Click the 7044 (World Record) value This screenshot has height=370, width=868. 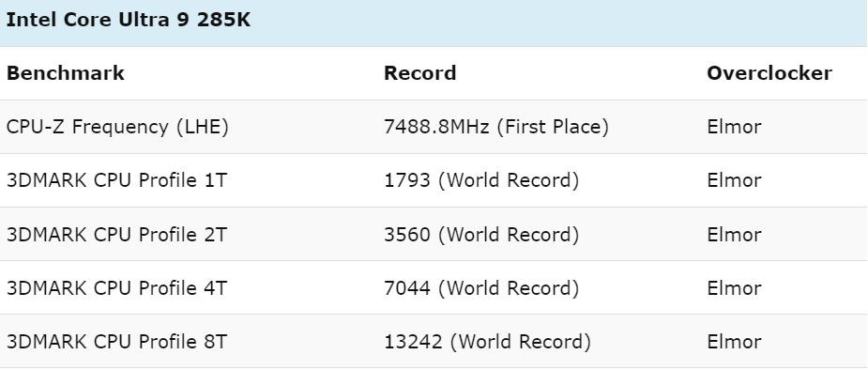481,288
